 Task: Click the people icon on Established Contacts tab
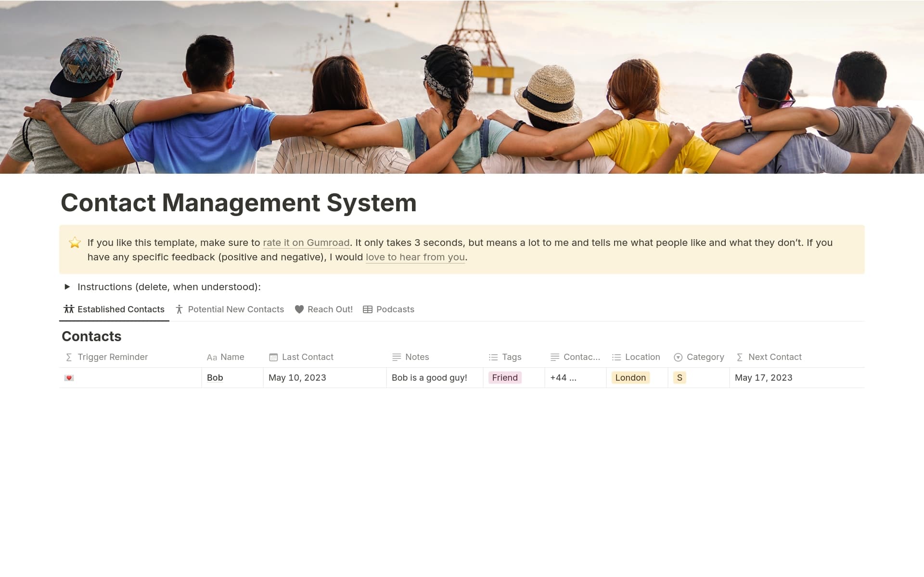point(68,309)
